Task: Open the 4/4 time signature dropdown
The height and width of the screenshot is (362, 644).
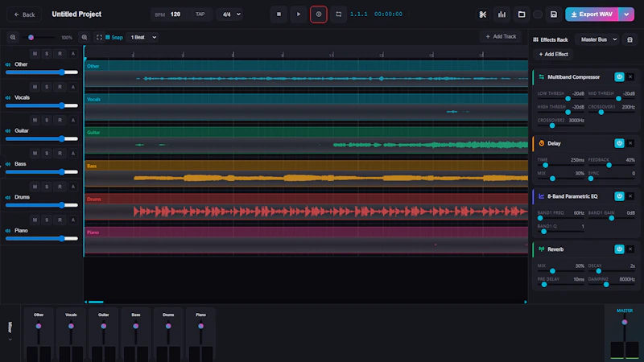Action: pyautogui.click(x=229, y=14)
